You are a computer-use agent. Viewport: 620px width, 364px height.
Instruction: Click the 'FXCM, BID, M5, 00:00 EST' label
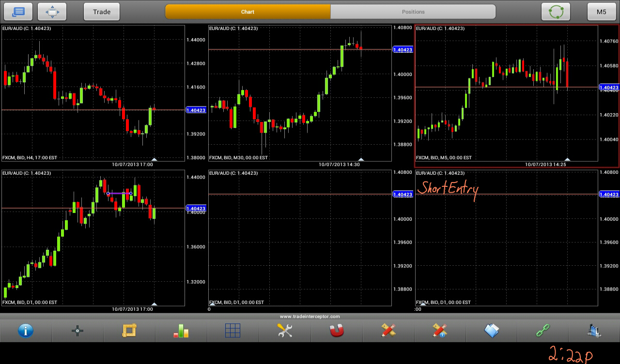point(444,158)
